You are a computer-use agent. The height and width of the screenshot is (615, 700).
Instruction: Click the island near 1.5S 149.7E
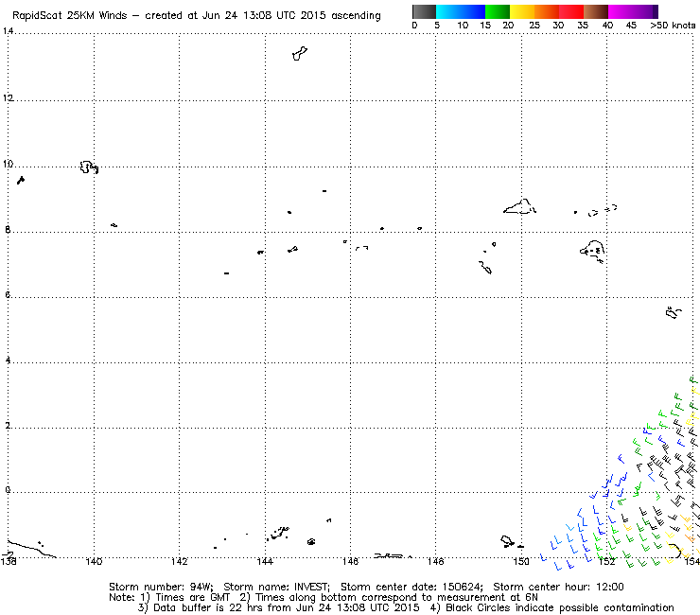click(x=508, y=541)
